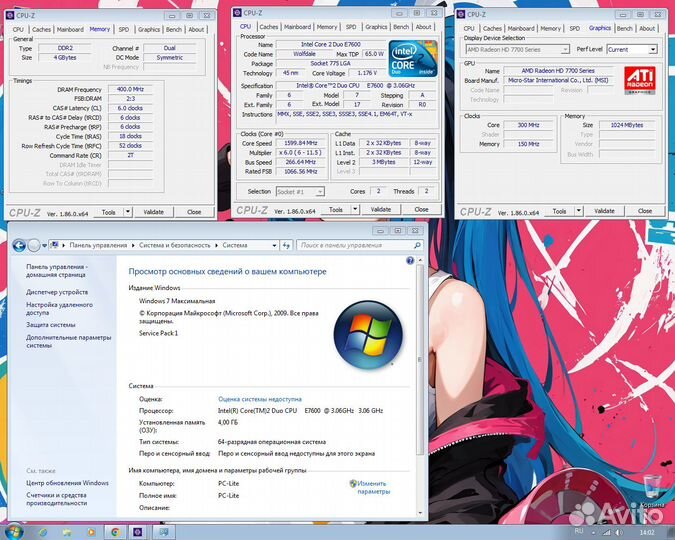
Task: Open Perf Level 'Current' dropdown
Action: pyautogui.click(x=632, y=50)
